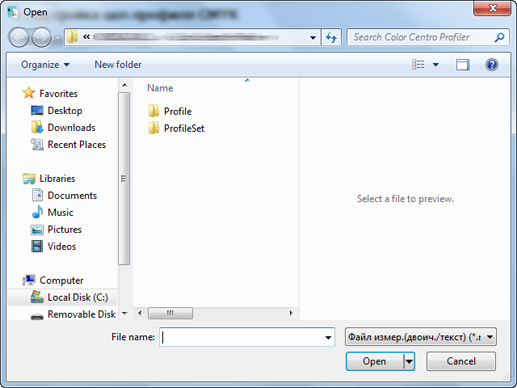This screenshot has width=517, height=388.
Task: Select Recent Places in Favorites
Action: (x=77, y=145)
